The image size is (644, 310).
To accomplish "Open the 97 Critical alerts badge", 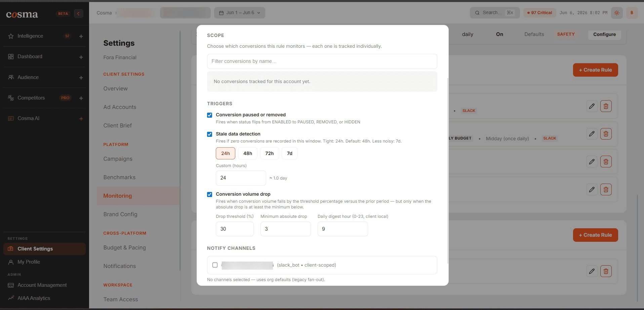I will click(x=539, y=13).
